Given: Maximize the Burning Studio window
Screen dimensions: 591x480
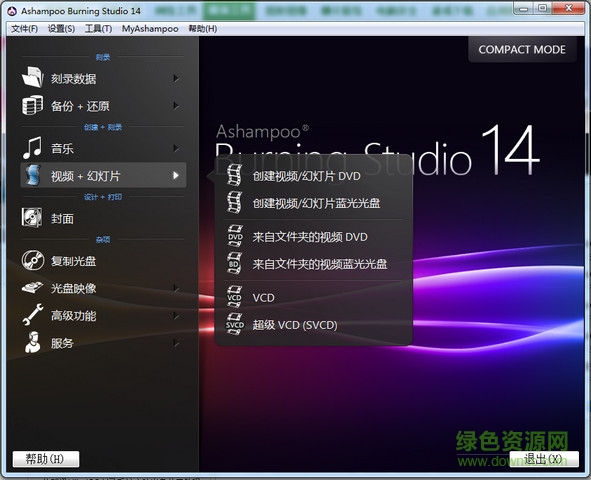Looking at the screenshot, I should tap(542, 8).
